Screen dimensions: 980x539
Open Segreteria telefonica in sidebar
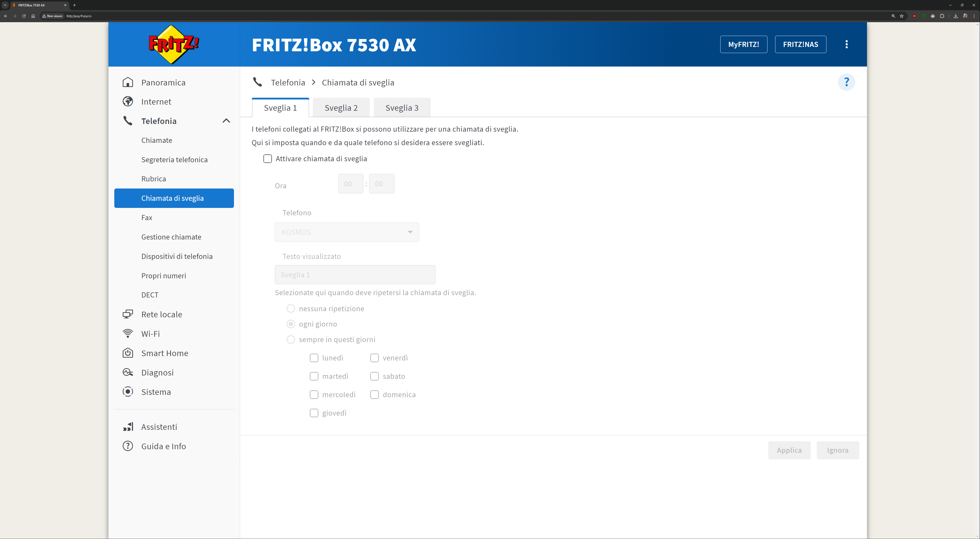[x=174, y=160]
